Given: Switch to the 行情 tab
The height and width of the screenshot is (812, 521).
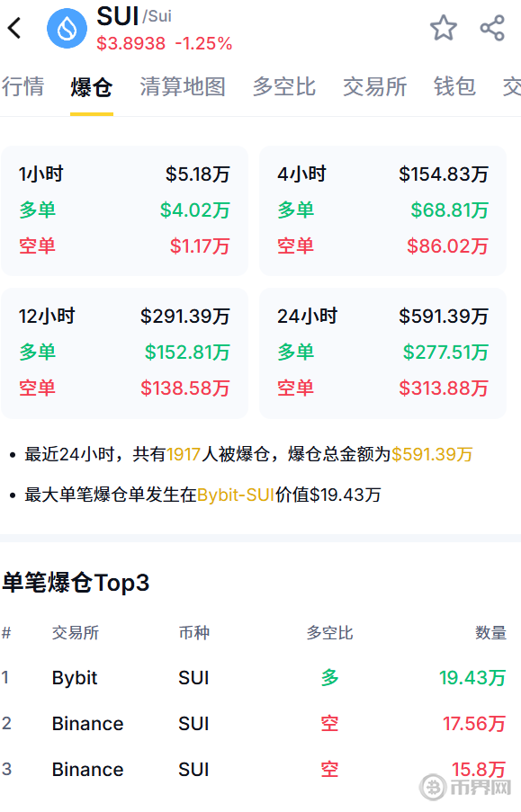Looking at the screenshot, I should tap(22, 86).
